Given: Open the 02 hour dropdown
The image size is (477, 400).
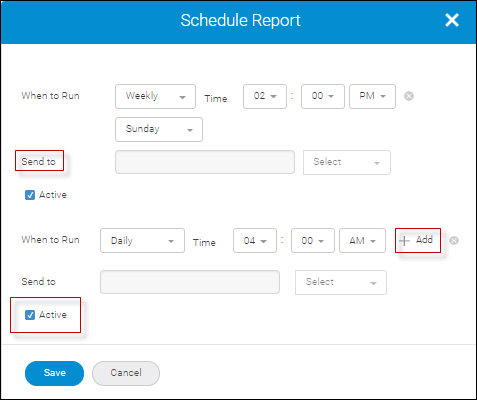Looking at the screenshot, I should pyautogui.click(x=265, y=96).
